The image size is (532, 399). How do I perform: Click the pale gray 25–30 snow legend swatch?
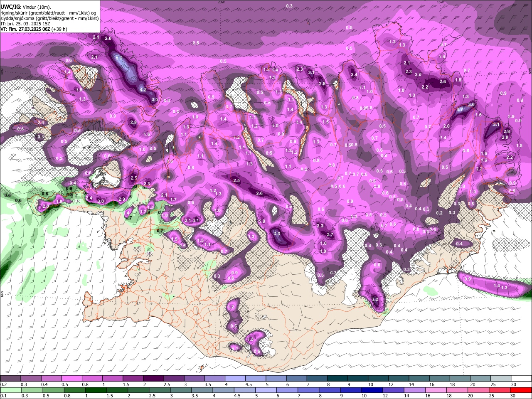point(501,379)
